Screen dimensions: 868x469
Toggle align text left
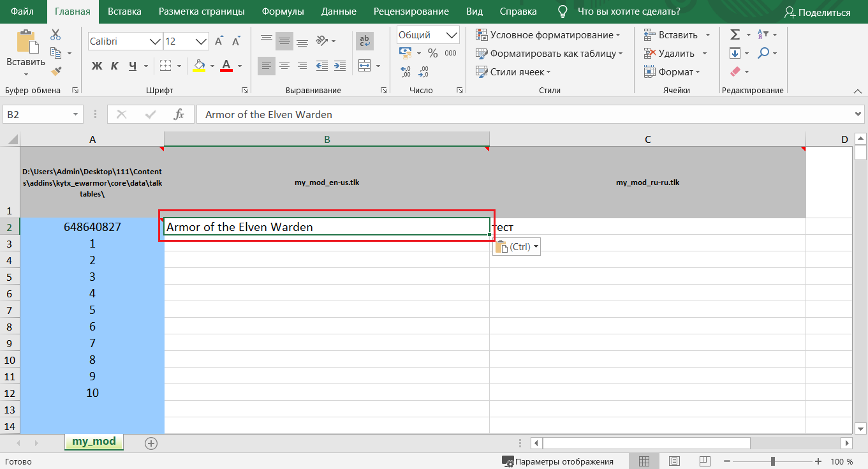point(267,65)
